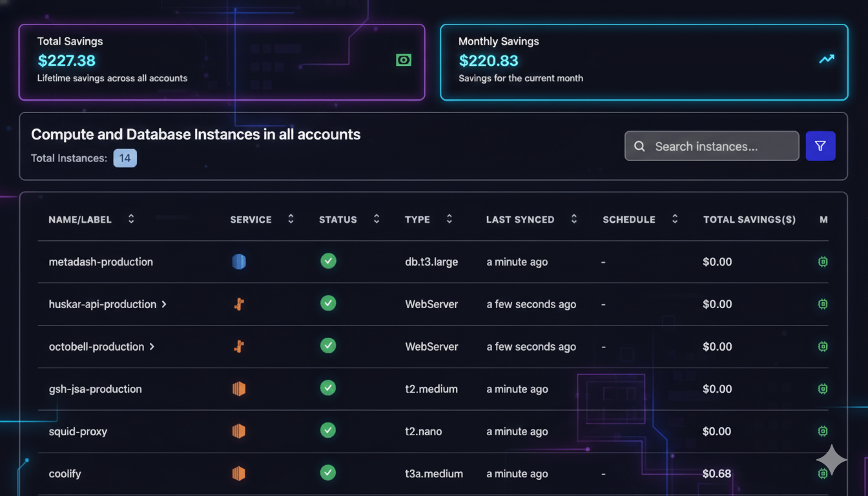868x496 pixels.
Task: Click the green chip icon in huskar-api-production row
Action: tap(823, 304)
